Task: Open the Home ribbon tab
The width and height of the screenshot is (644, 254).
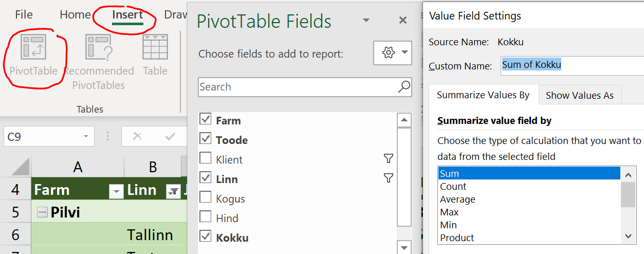Action: (x=75, y=15)
